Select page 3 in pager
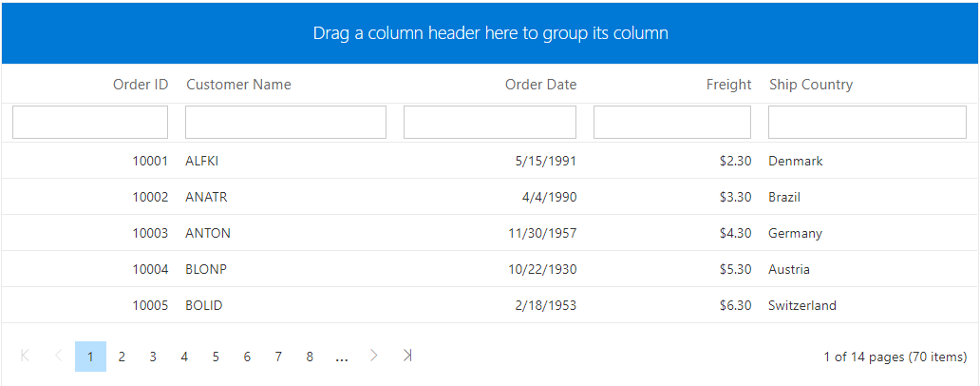980x386 pixels. tap(153, 357)
